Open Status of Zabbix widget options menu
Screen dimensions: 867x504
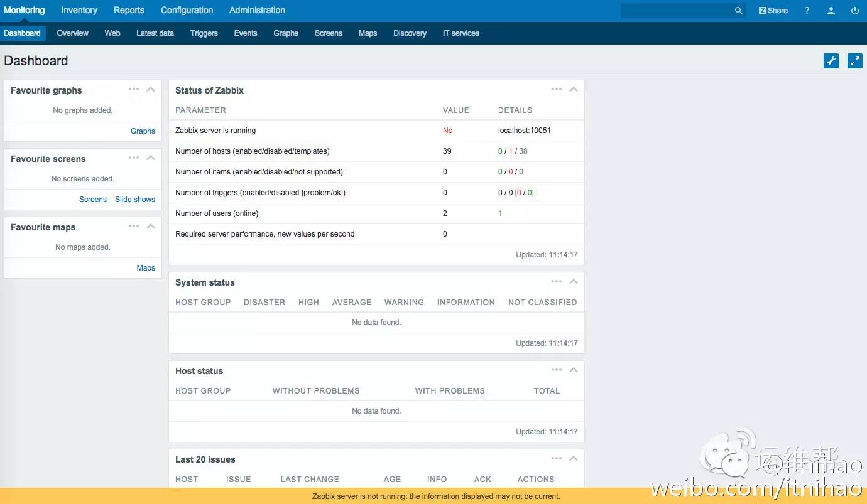[x=557, y=89]
